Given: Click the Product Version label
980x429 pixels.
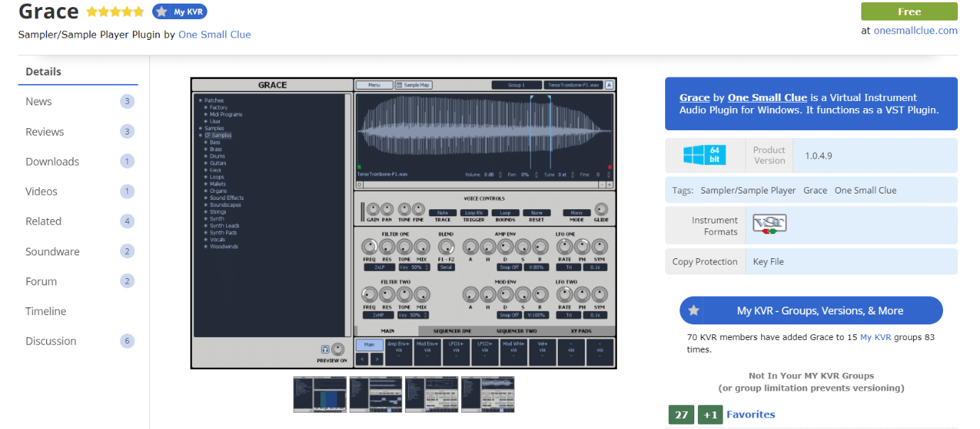Looking at the screenshot, I should pyautogui.click(x=769, y=155).
